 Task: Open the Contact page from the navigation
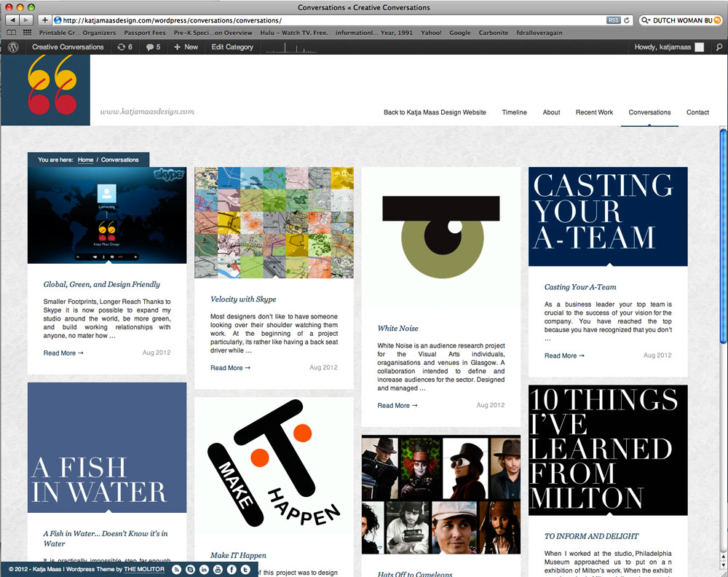point(697,112)
